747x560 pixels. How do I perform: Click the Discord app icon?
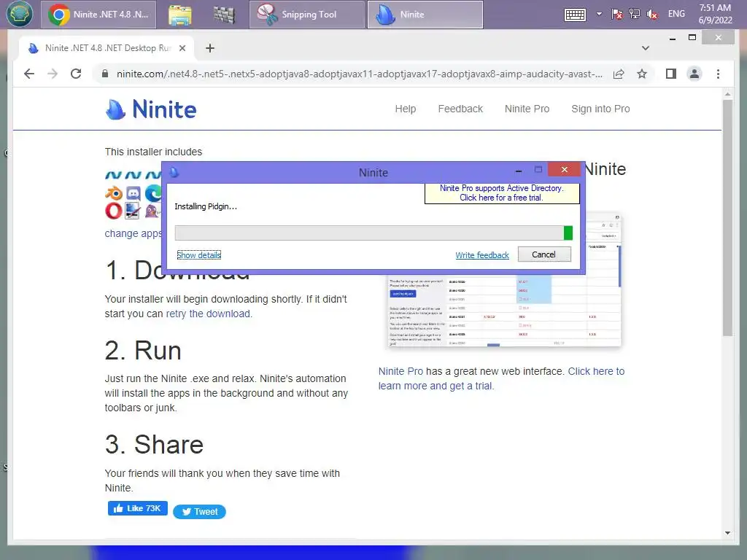133,193
